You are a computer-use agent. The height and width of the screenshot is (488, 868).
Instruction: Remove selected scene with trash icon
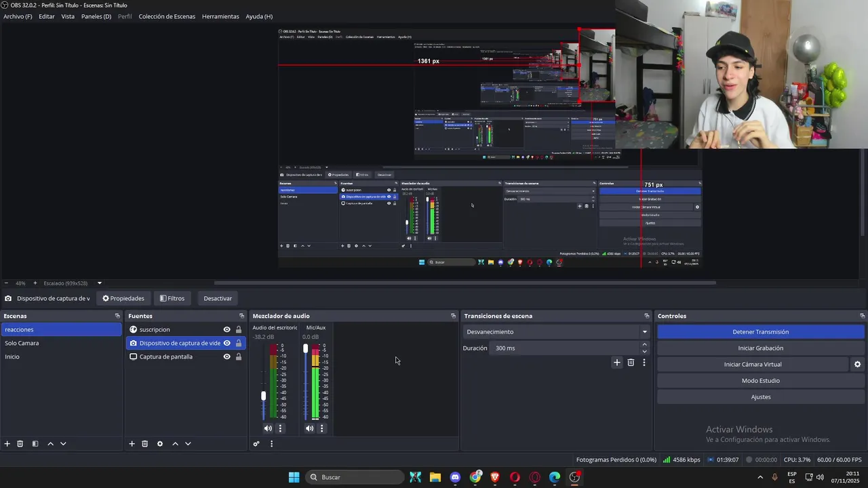click(20, 444)
